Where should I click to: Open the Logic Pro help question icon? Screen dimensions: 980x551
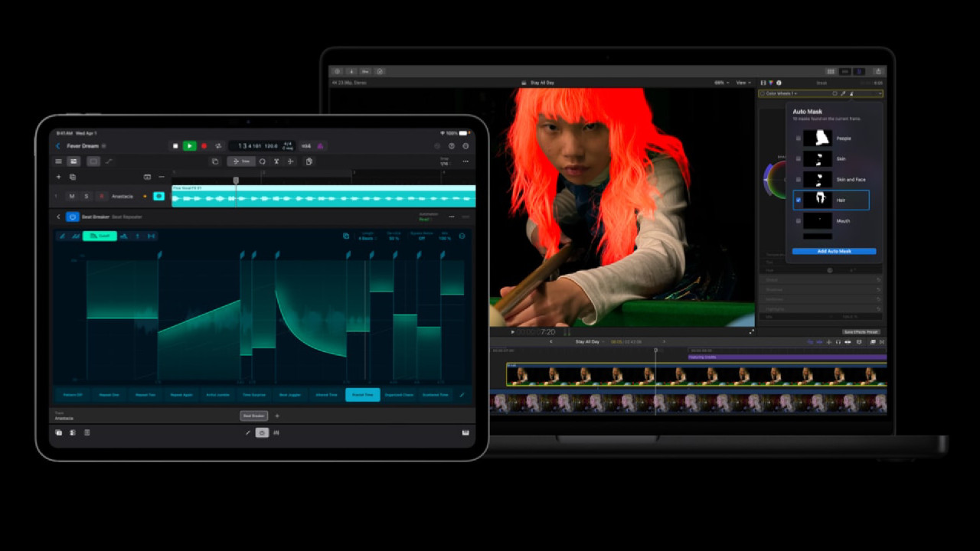point(452,146)
